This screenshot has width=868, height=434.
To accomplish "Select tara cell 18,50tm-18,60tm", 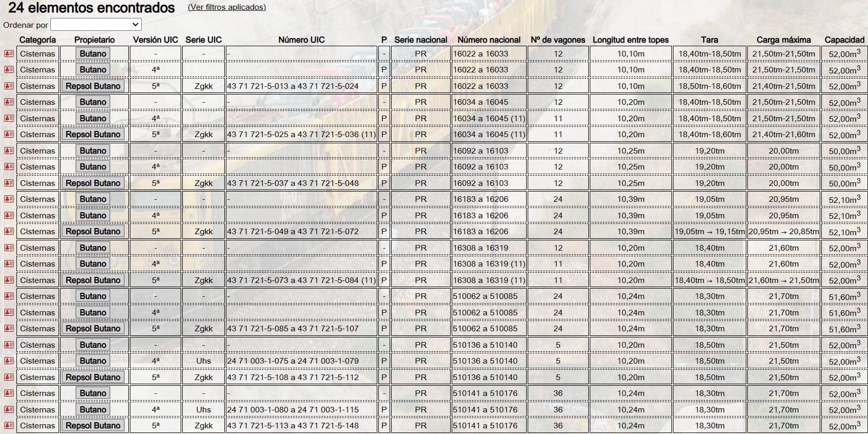I will 709,86.
